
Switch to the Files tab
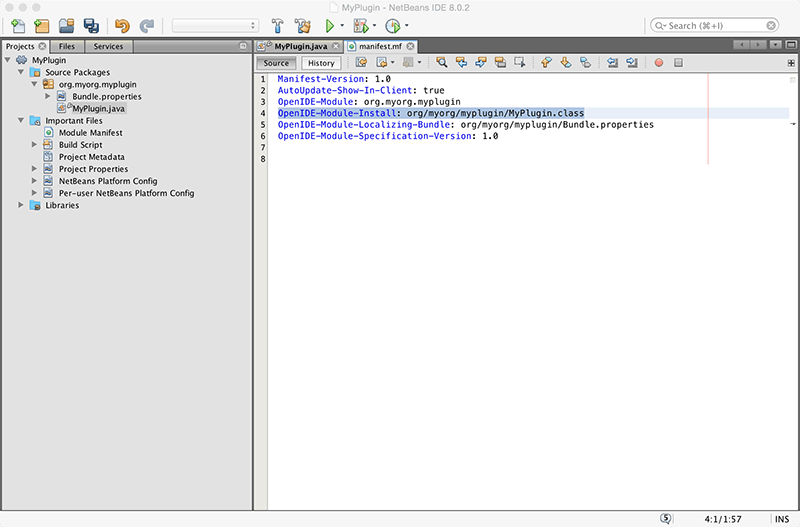[67, 46]
